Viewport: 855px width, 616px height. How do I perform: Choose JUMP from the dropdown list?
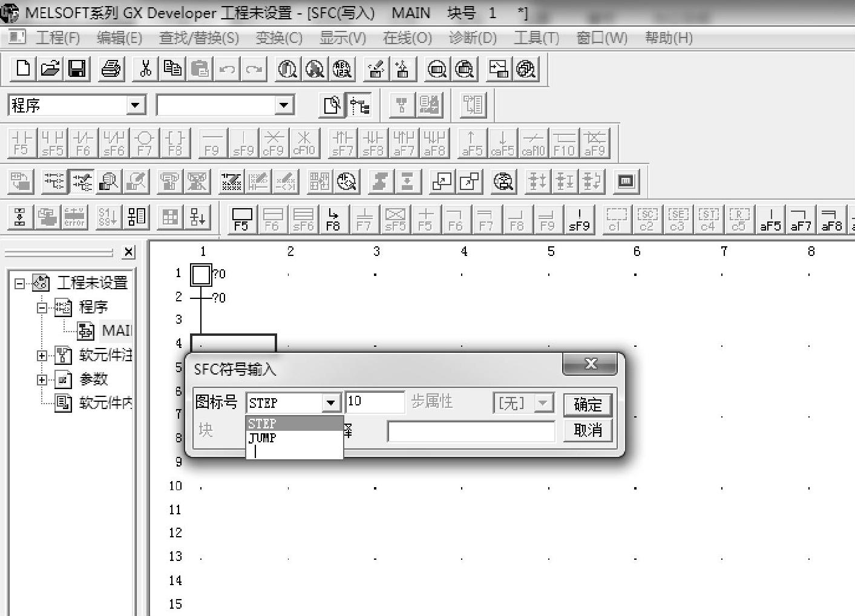(x=294, y=437)
